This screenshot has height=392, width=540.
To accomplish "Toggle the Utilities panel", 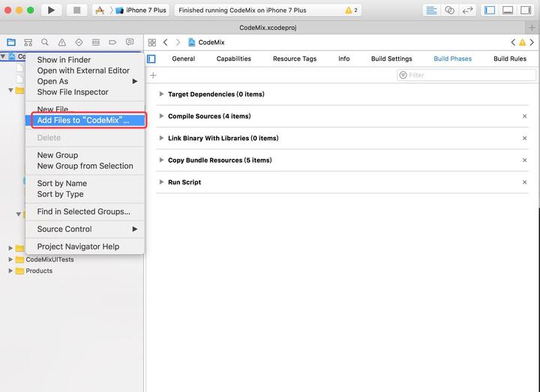I will tap(526, 10).
